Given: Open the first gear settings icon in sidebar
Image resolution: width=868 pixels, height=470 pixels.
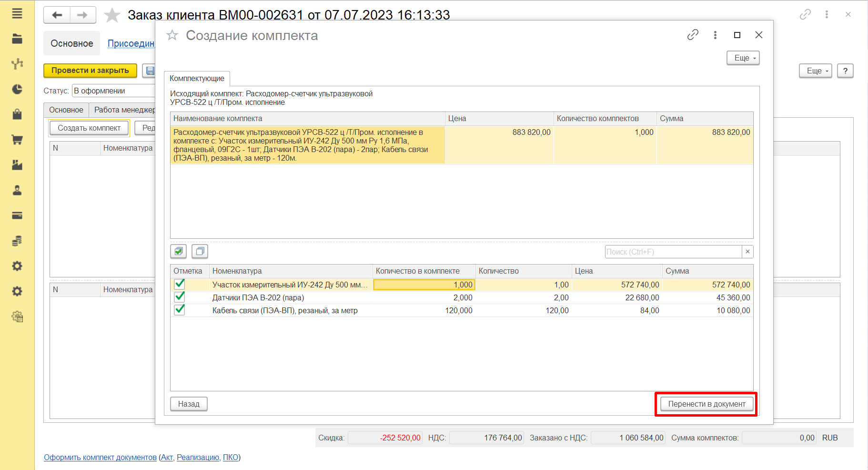Looking at the screenshot, I should click(x=17, y=266).
